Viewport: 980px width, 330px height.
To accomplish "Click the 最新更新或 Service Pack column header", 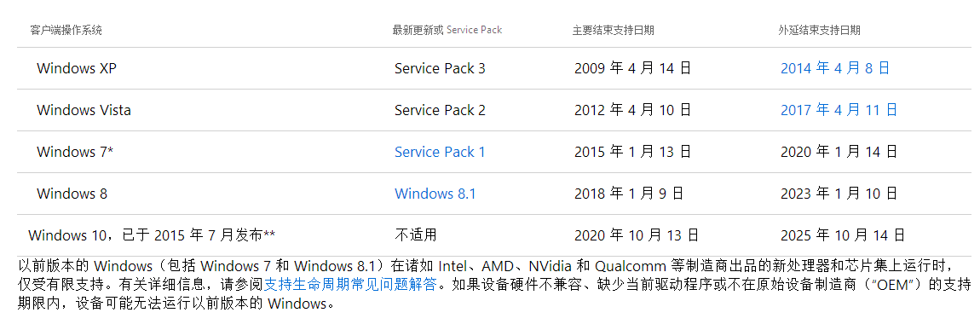I will click(447, 30).
